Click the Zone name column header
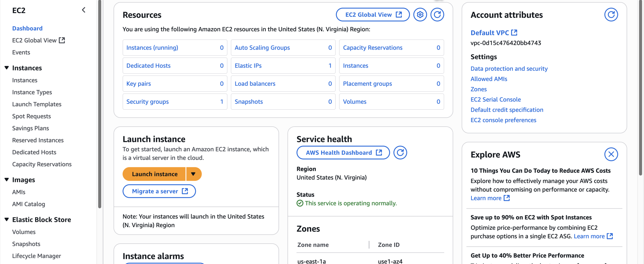Image resolution: width=644 pixels, height=264 pixels. [x=313, y=245]
